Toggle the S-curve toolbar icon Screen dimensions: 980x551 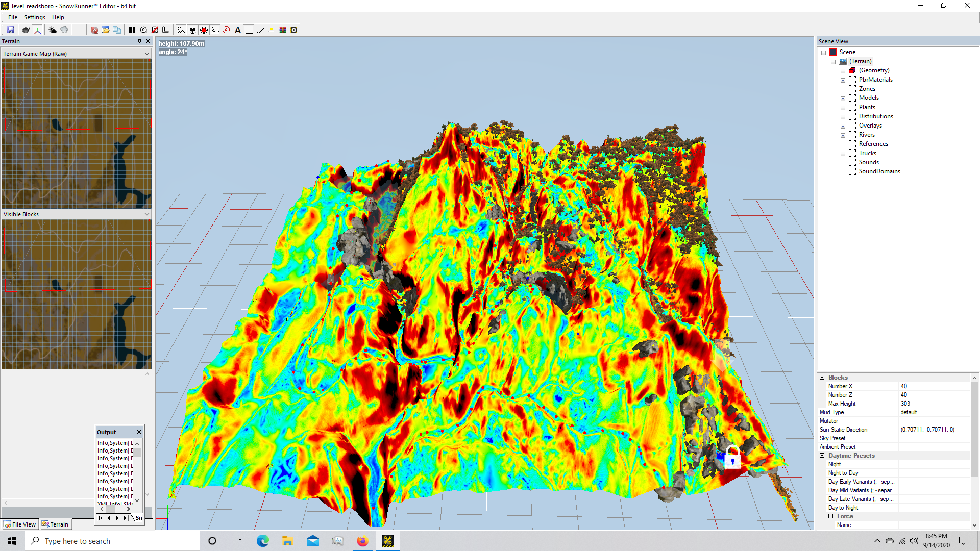click(x=215, y=30)
